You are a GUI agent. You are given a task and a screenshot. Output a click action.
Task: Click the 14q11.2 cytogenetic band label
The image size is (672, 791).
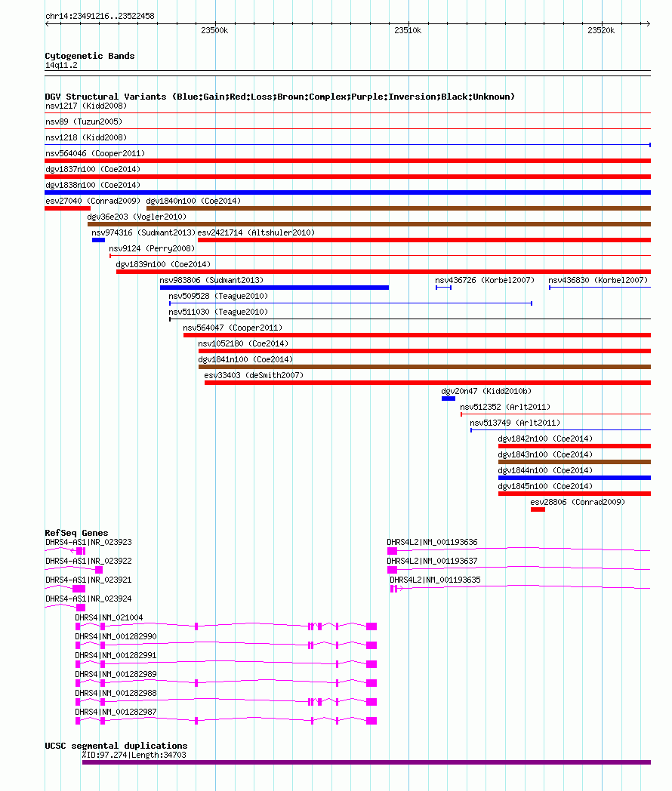click(62, 66)
